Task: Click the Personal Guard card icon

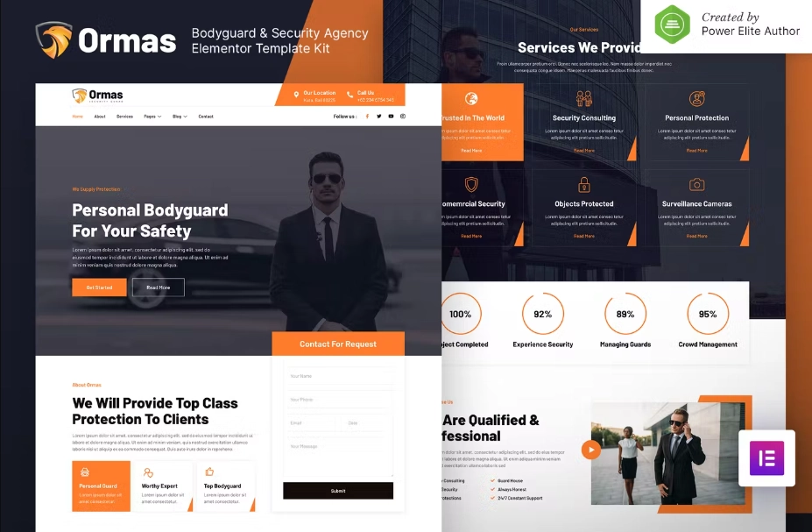Action: point(85,472)
